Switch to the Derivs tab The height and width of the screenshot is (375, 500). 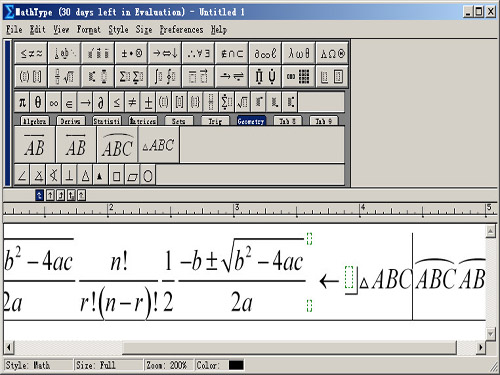71,121
